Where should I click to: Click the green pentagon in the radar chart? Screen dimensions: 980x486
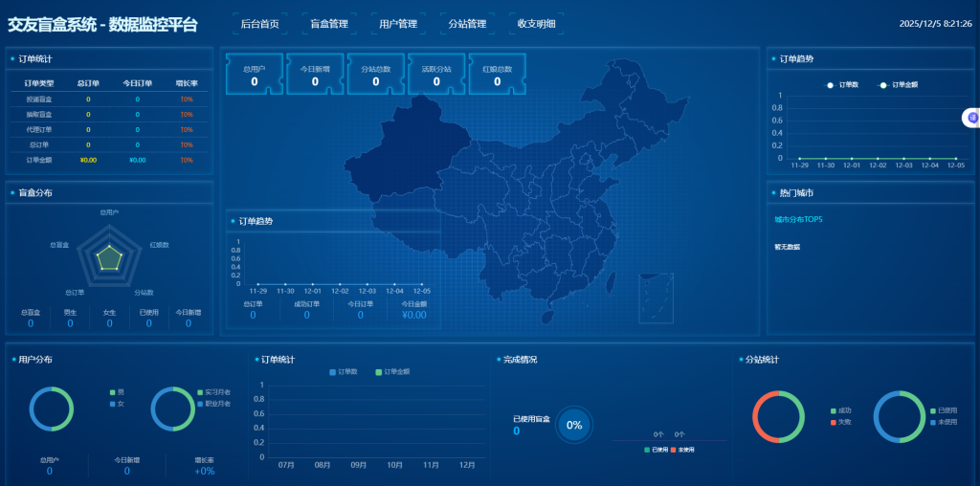[x=109, y=258]
